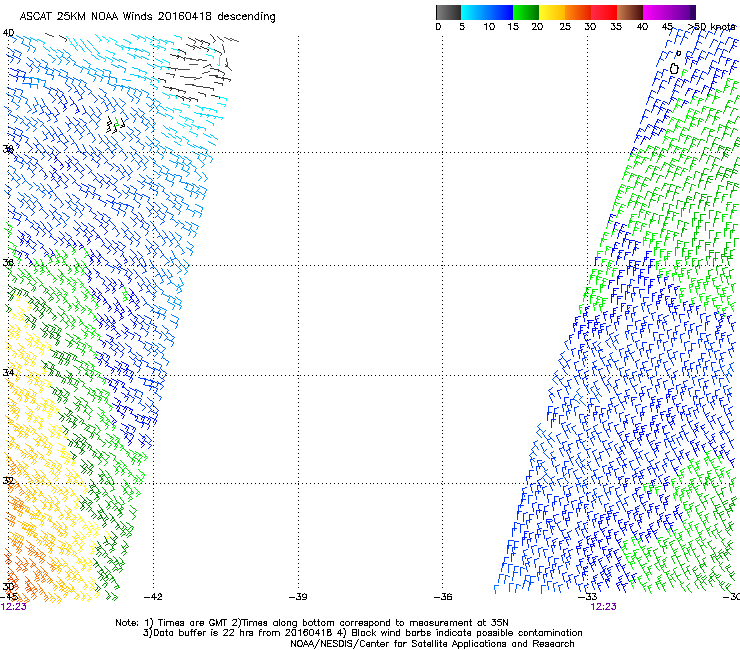Click the black contaminated wind barbs near top of left swath
Screen dimensions: 740x650
pos(198,66)
